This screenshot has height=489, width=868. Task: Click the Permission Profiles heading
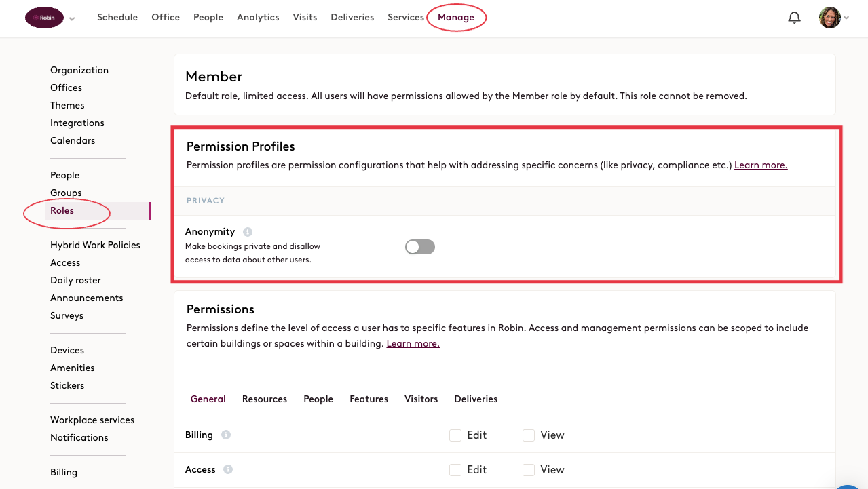(241, 146)
